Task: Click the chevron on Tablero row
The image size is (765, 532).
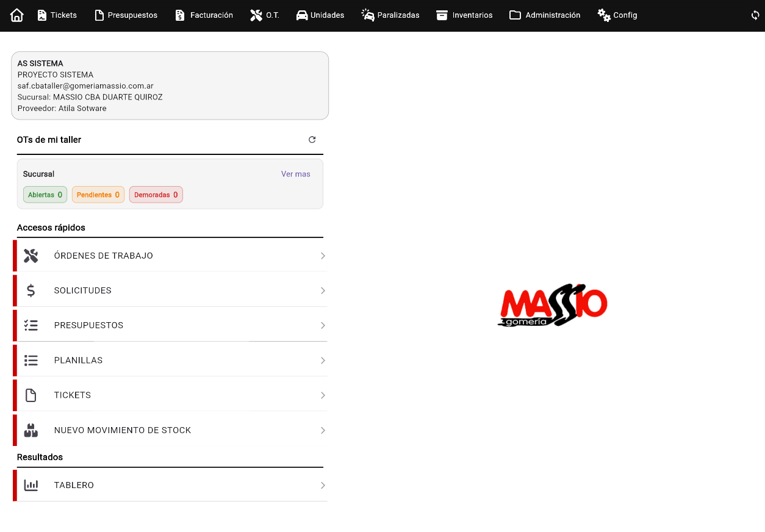Action: [323, 486]
